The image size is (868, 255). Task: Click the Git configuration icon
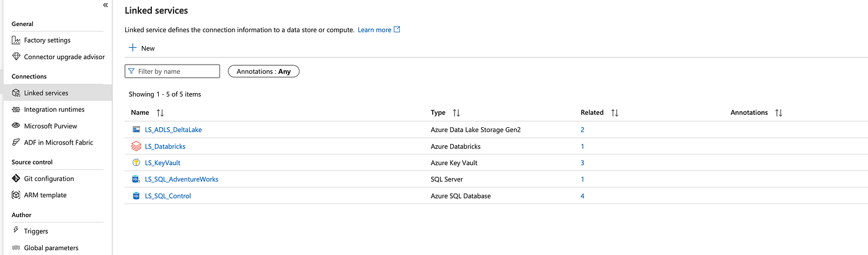[16, 179]
